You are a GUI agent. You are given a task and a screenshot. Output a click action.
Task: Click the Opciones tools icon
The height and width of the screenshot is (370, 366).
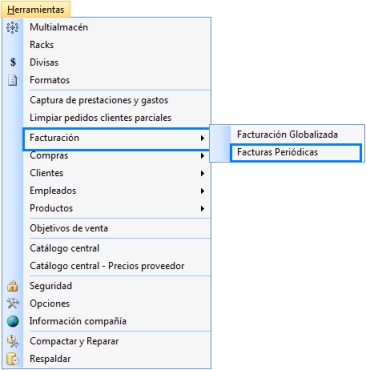pyautogui.click(x=13, y=303)
